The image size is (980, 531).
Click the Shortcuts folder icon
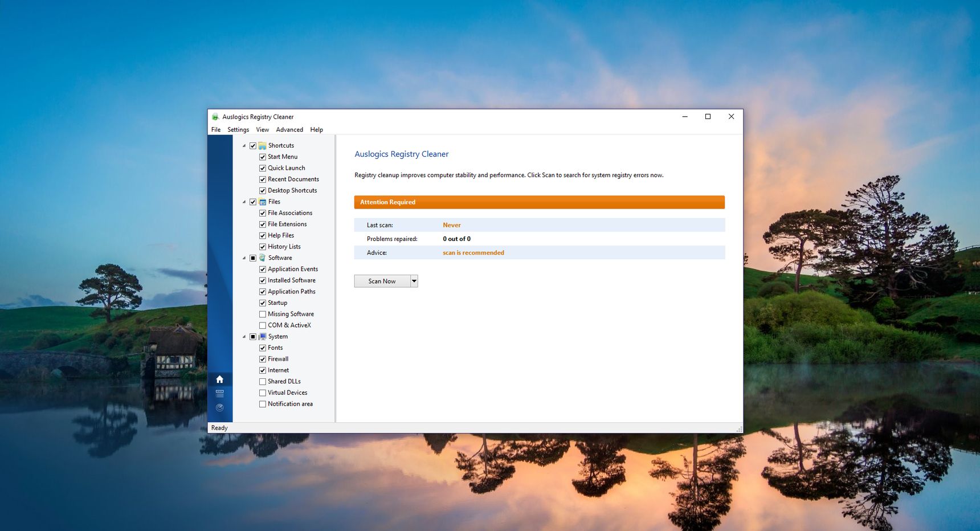263,146
